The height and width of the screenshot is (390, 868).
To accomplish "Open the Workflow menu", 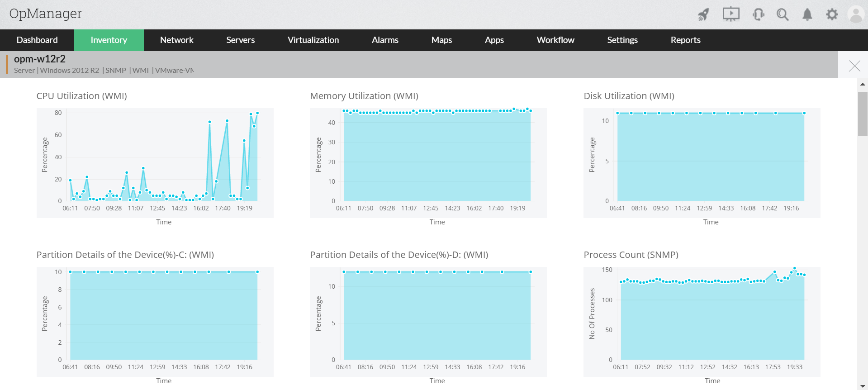I will 555,40.
